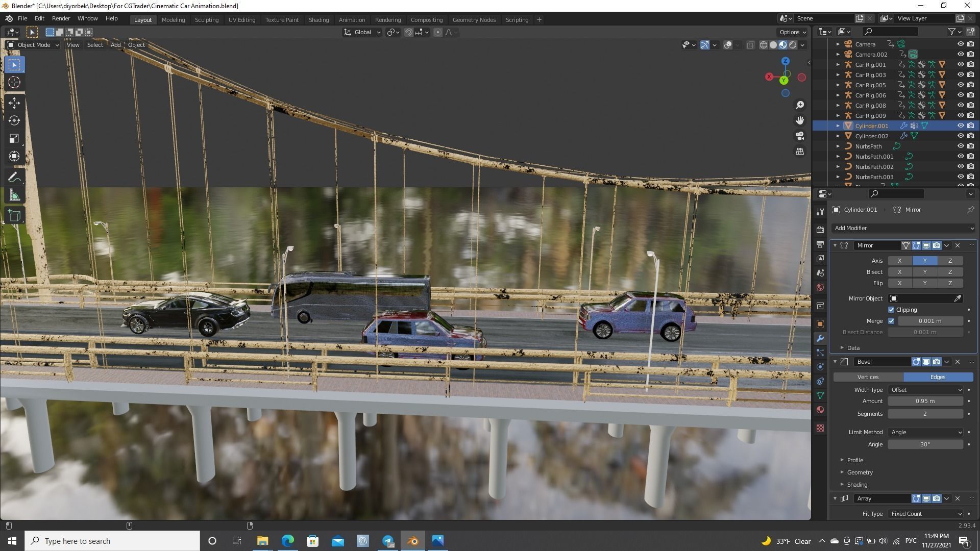Expand Cylinder.001 in the outliner
980x551 pixels.
click(x=838, y=126)
